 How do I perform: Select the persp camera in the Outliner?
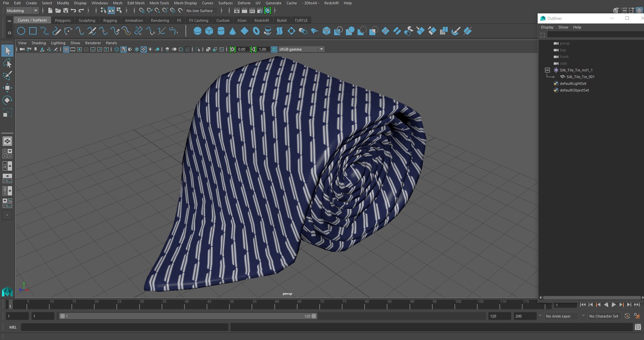[x=564, y=43]
